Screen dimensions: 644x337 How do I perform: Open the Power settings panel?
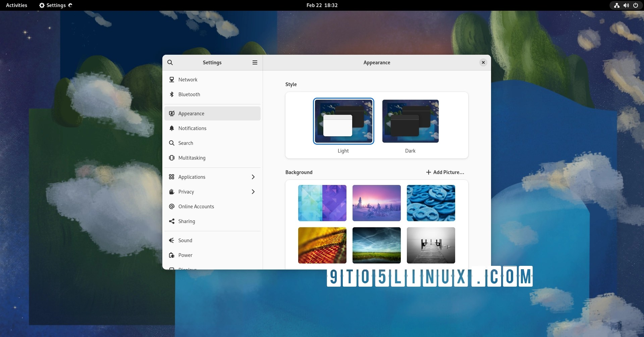(212, 255)
